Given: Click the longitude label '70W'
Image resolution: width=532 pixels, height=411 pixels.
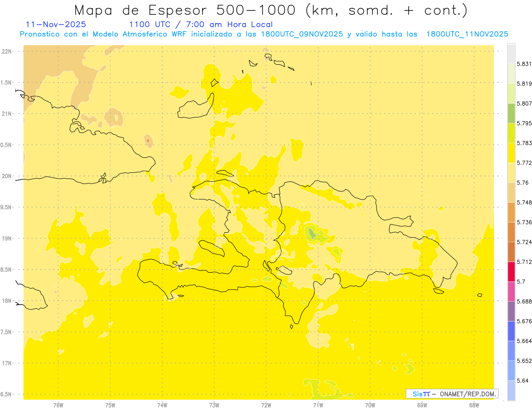Looking at the screenshot, I should [x=370, y=405].
